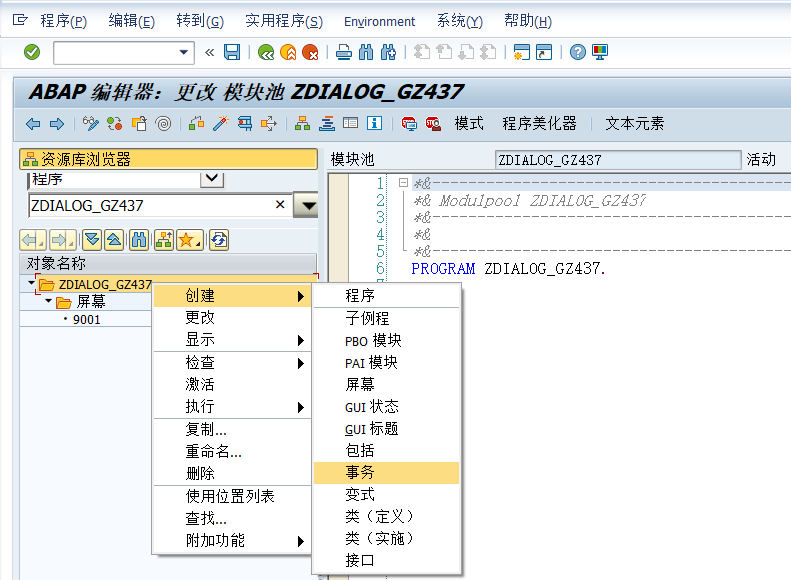Click the PROGRAM ZDIALOG_GZ437 code line
The image size is (791, 580).
[508, 269]
